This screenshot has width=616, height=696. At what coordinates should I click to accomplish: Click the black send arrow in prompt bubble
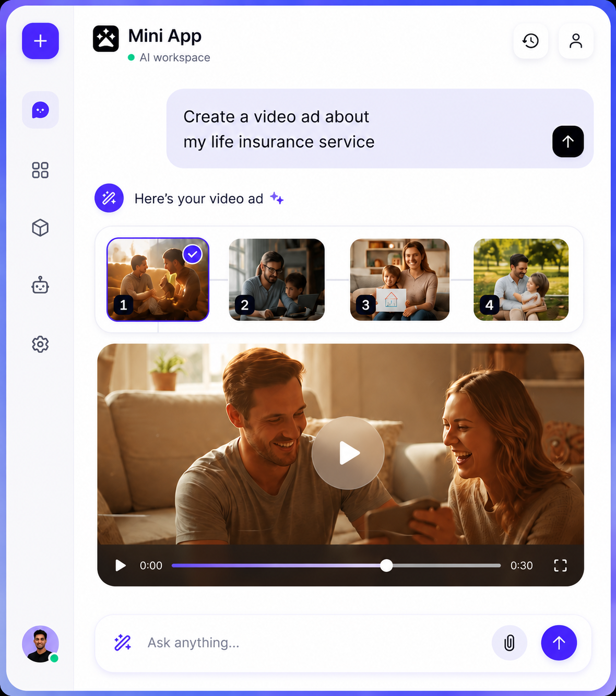pyautogui.click(x=568, y=141)
